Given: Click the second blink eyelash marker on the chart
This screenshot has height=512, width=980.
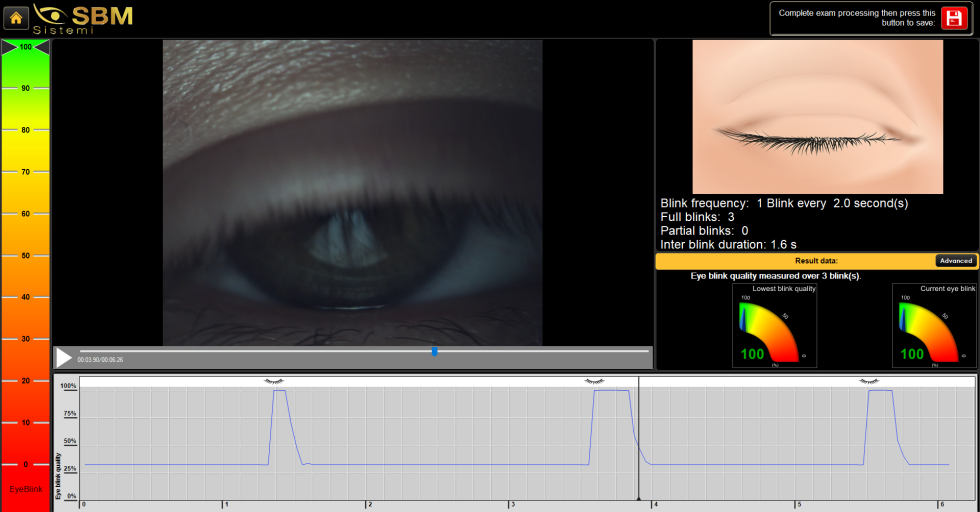Looking at the screenshot, I should (x=594, y=381).
